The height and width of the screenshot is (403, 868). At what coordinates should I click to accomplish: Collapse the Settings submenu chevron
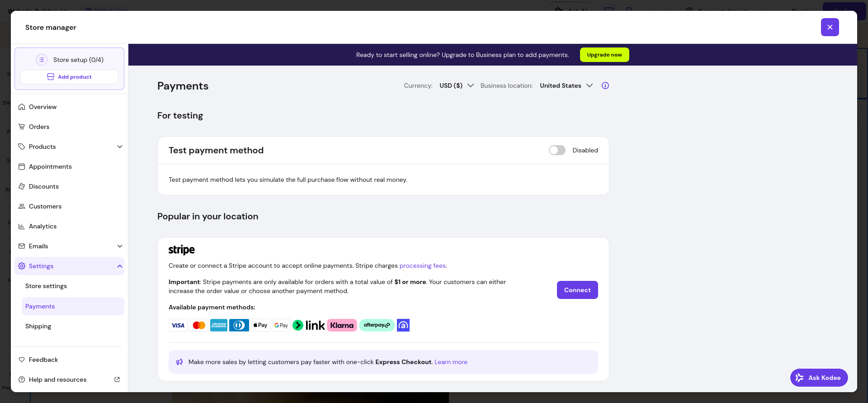120,266
